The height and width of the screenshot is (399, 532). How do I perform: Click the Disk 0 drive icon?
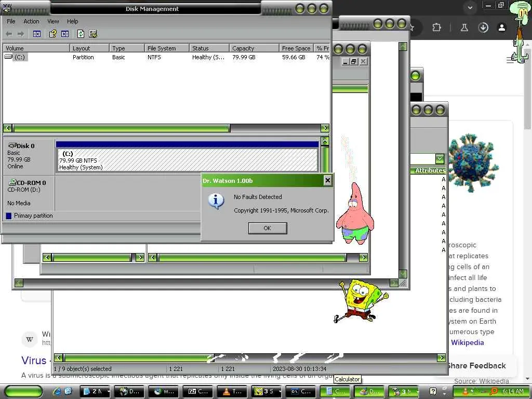pyautogui.click(x=12, y=145)
